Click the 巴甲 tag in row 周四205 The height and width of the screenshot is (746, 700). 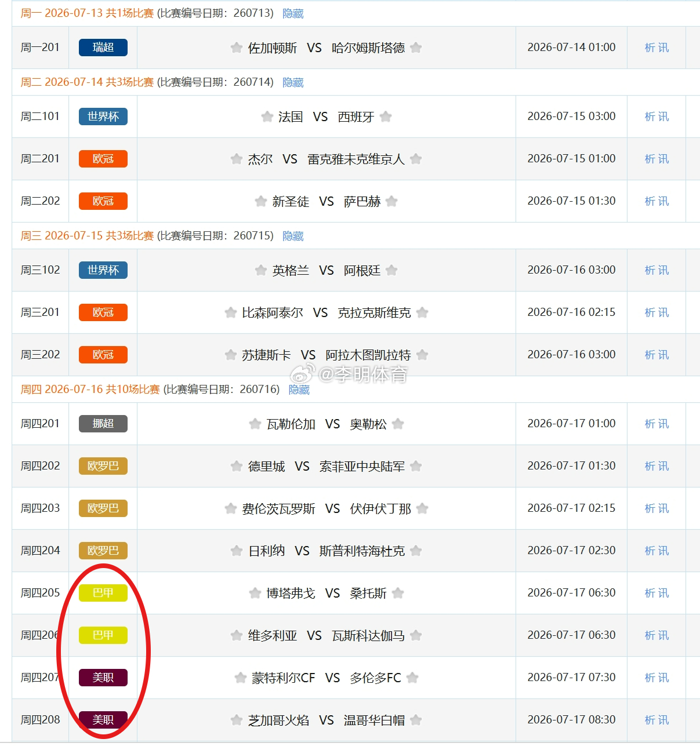tap(103, 593)
